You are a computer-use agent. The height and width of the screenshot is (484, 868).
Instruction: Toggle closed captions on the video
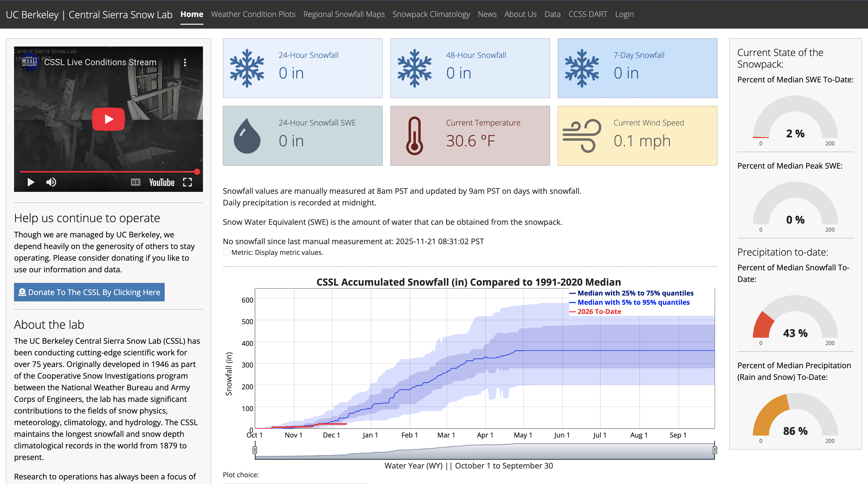coord(135,182)
